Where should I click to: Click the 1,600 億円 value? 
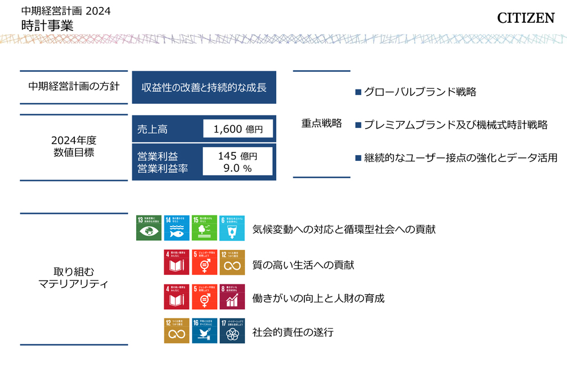tap(238, 129)
